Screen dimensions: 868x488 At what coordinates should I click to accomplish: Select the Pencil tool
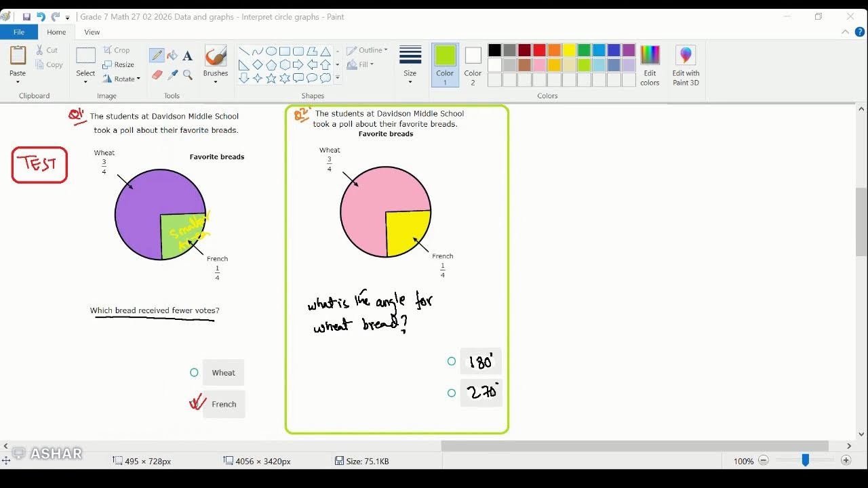(157, 56)
